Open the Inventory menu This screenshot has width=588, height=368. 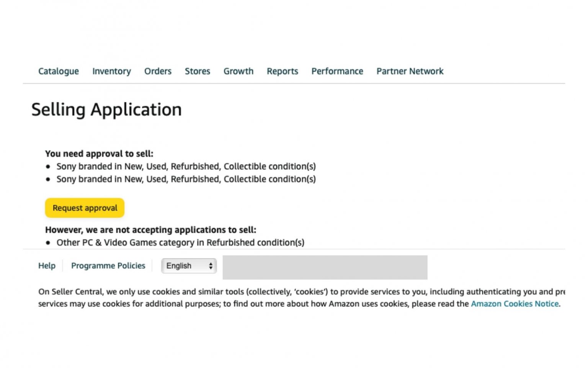point(111,71)
